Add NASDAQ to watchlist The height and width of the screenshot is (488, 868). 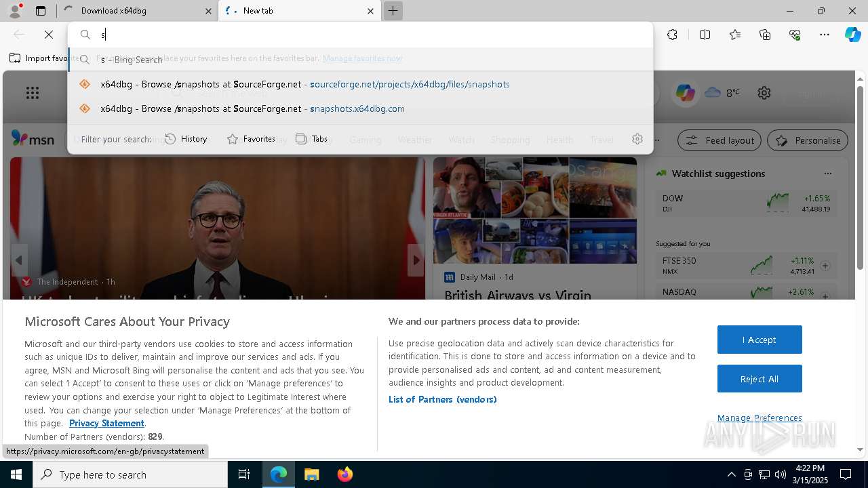click(x=825, y=296)
